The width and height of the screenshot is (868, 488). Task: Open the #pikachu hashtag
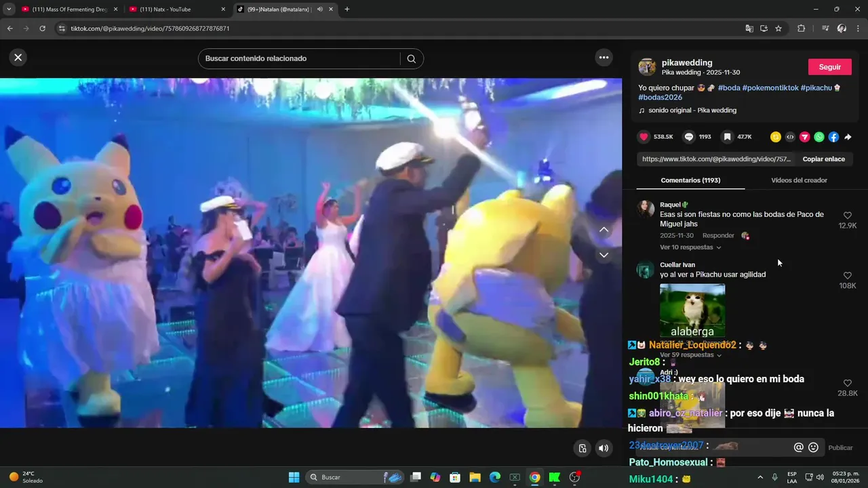[816, 88]
